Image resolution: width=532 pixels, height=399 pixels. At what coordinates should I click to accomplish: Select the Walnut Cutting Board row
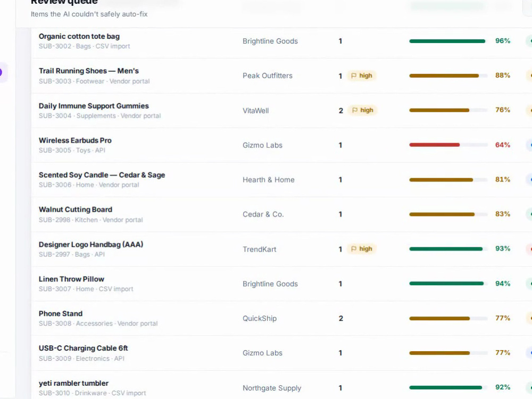(x=281, y=214)
